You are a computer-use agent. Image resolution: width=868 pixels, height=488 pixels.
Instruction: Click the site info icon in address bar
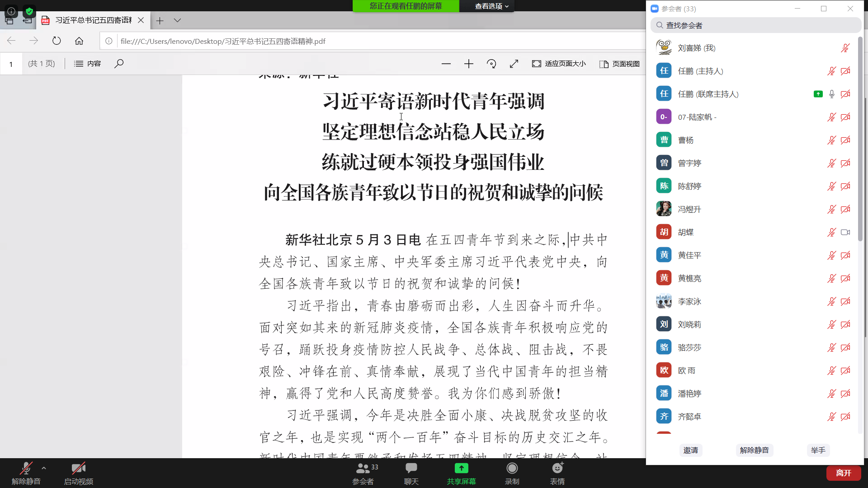click(x=109, y=41)
